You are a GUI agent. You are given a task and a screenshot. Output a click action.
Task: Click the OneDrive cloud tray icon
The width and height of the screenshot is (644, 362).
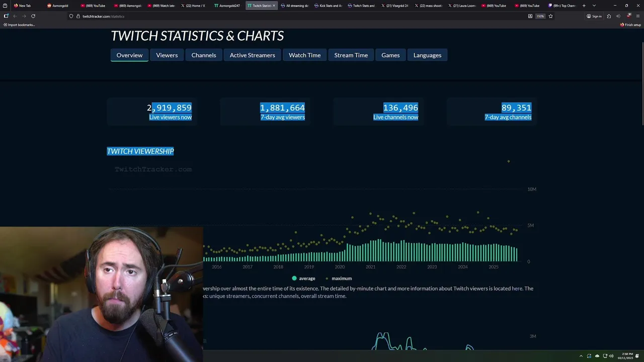[597, 356]
